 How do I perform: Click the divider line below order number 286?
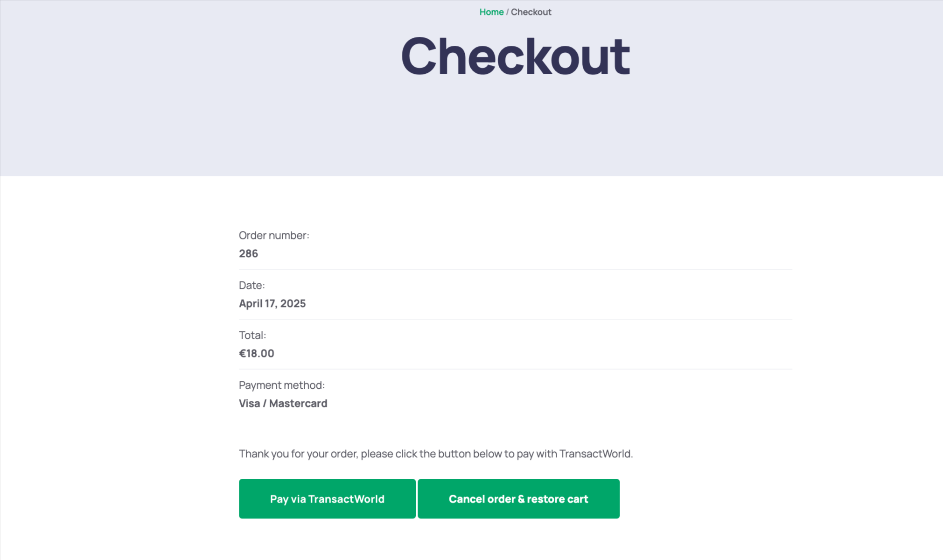pos(515,269)
